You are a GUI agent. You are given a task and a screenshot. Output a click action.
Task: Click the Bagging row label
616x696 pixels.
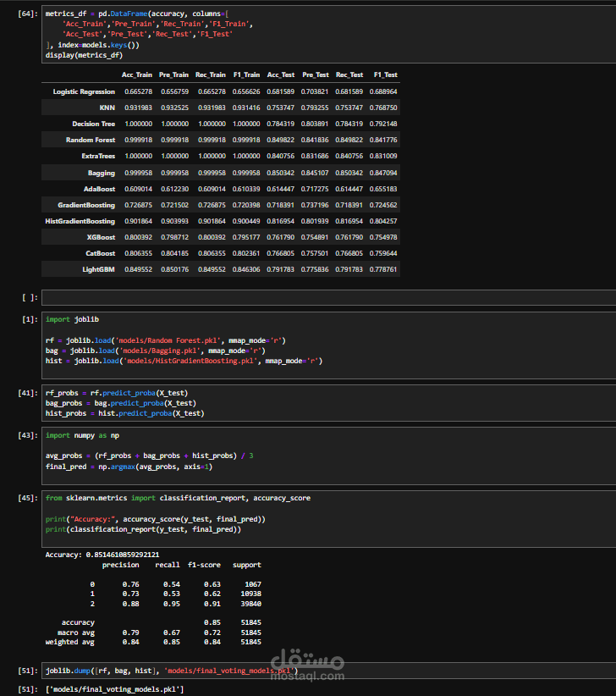pos(102,173)
